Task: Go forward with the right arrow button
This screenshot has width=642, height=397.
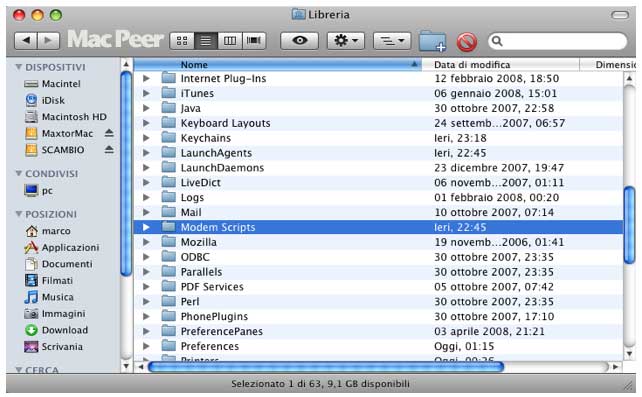Action: [49, 41]
